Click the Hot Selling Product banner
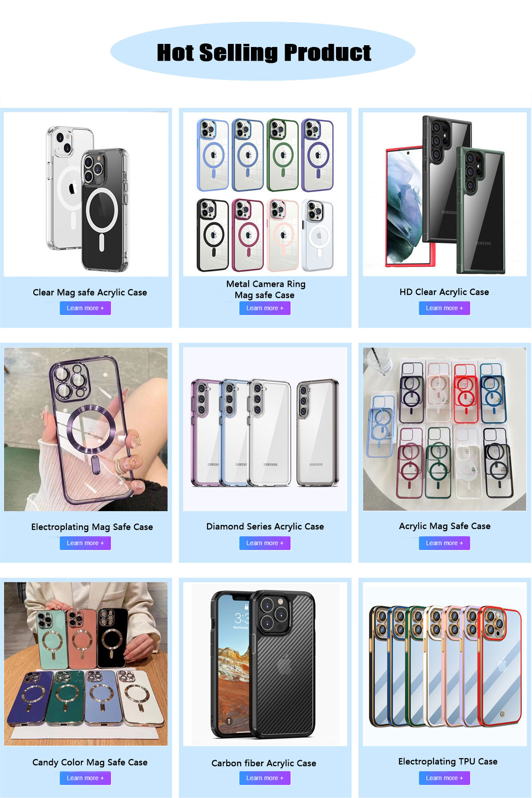 pyautogui.click(x=263, y=51)
